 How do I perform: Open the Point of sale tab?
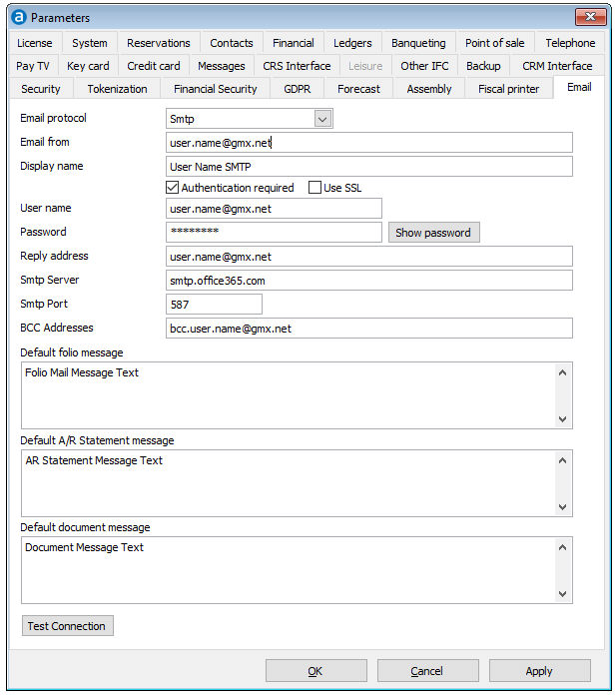click(x=495, y=43)
